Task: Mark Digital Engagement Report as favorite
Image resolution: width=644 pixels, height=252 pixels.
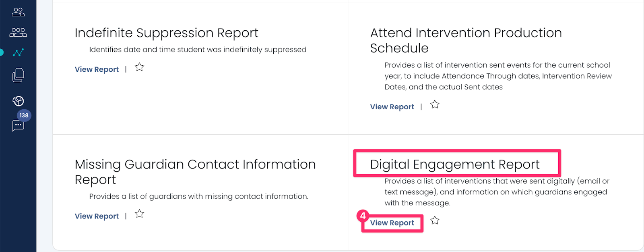Action: coord(435,220)
